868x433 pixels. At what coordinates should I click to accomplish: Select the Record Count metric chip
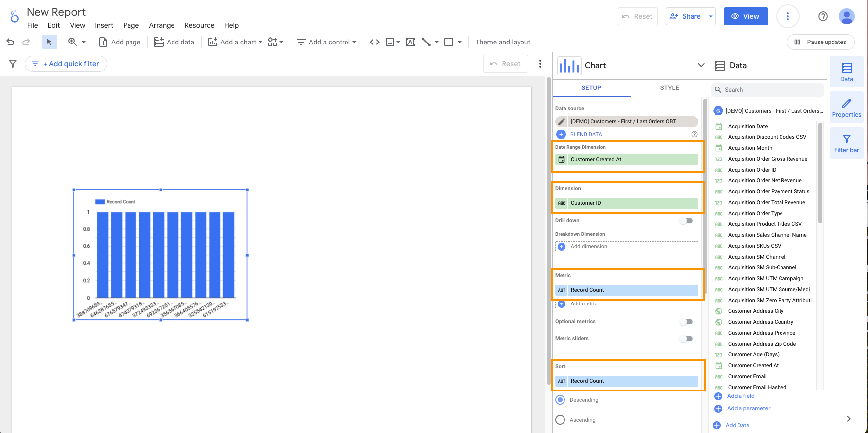[627, 290]
